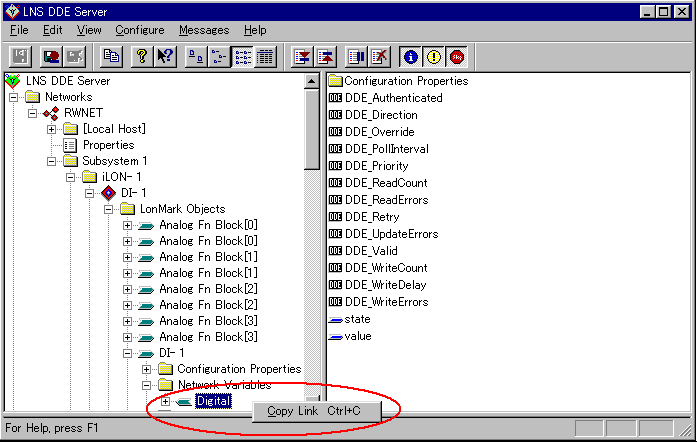
Task: Expand Configuration Properties under DI- 1
Action: pos(146,369)
